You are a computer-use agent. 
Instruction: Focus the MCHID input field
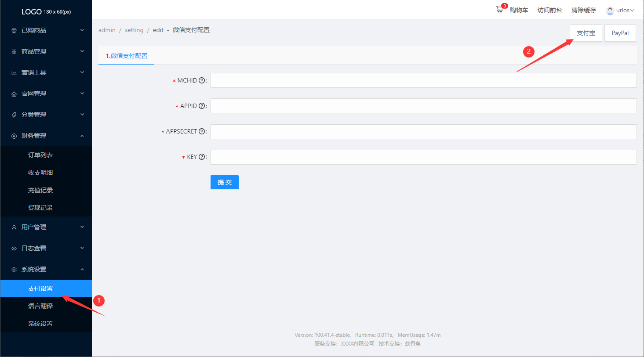tap(424, 80)
